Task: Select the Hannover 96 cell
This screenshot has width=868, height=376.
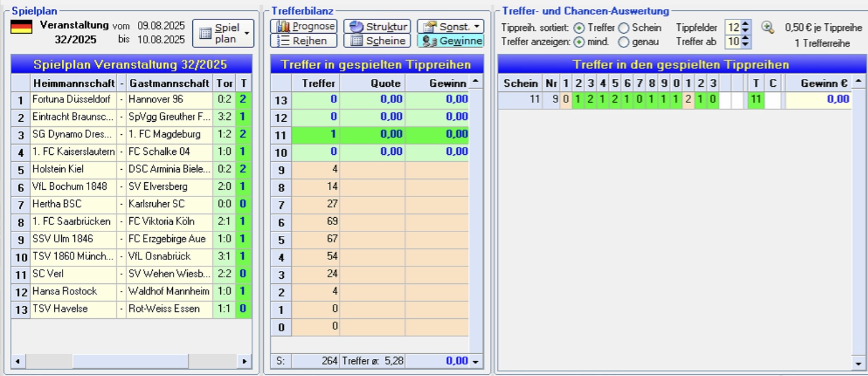Action: (169, 99)
